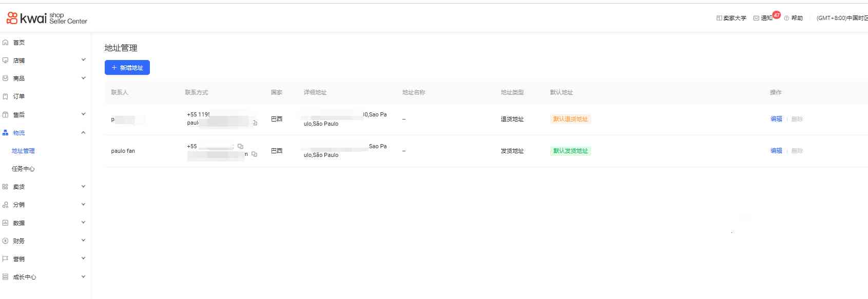
Task: Click the 默认发货地址 green tag
Action: point(570,151)
